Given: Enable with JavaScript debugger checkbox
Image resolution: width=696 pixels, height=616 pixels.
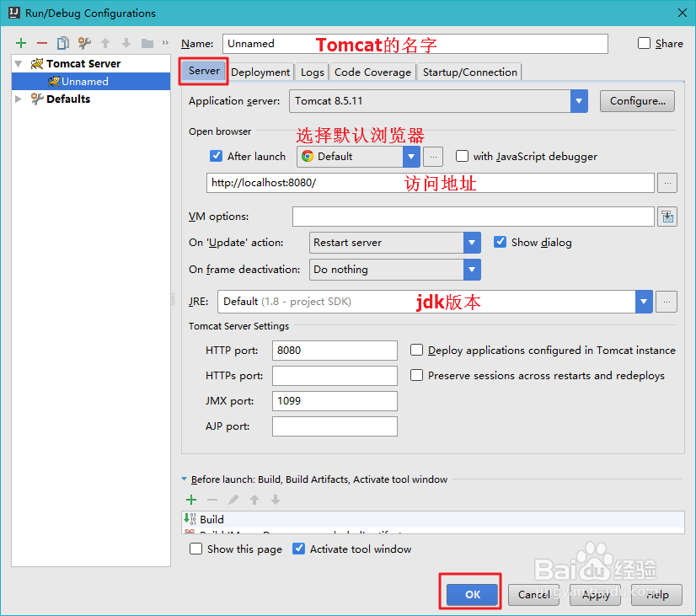Looking at the screenshot, I should [x=462, y=156].
